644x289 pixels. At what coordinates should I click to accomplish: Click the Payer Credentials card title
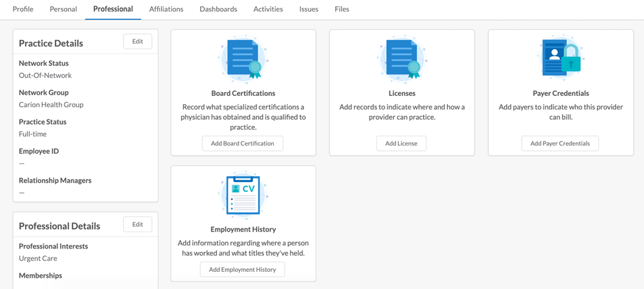pos(561,93)
